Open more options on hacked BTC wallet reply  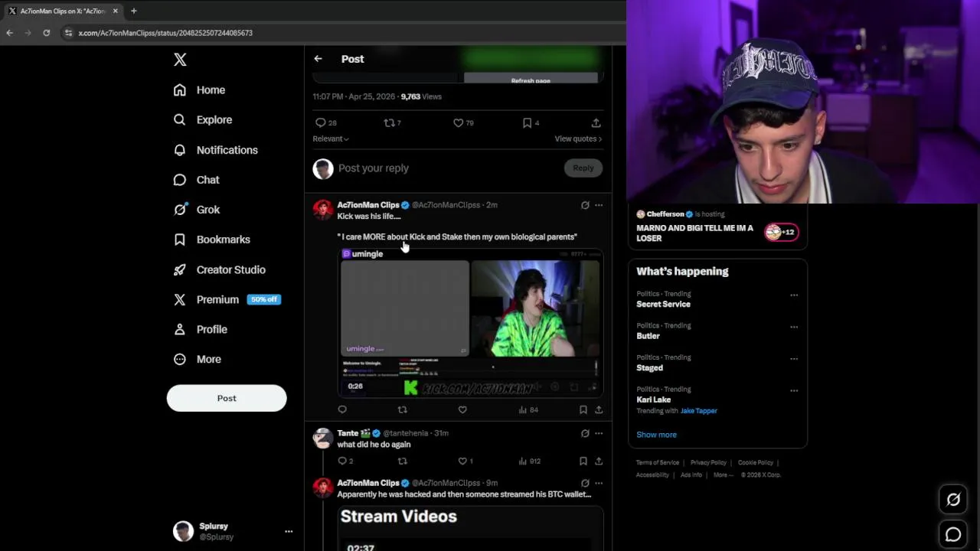pos(599,483)
